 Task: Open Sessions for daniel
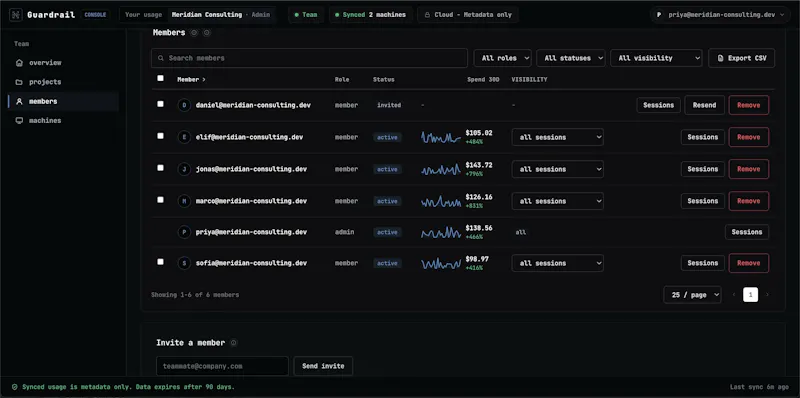[659, 105]
